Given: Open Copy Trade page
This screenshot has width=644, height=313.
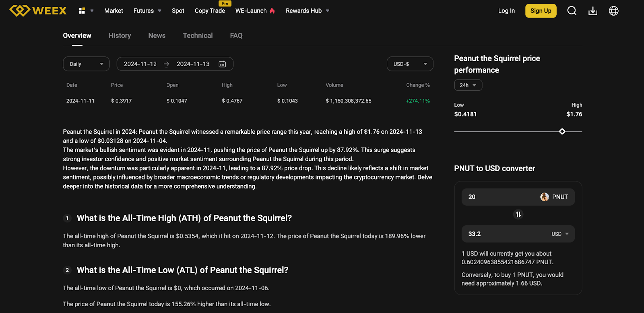Looking at the screenshot, I should [210, 11].
